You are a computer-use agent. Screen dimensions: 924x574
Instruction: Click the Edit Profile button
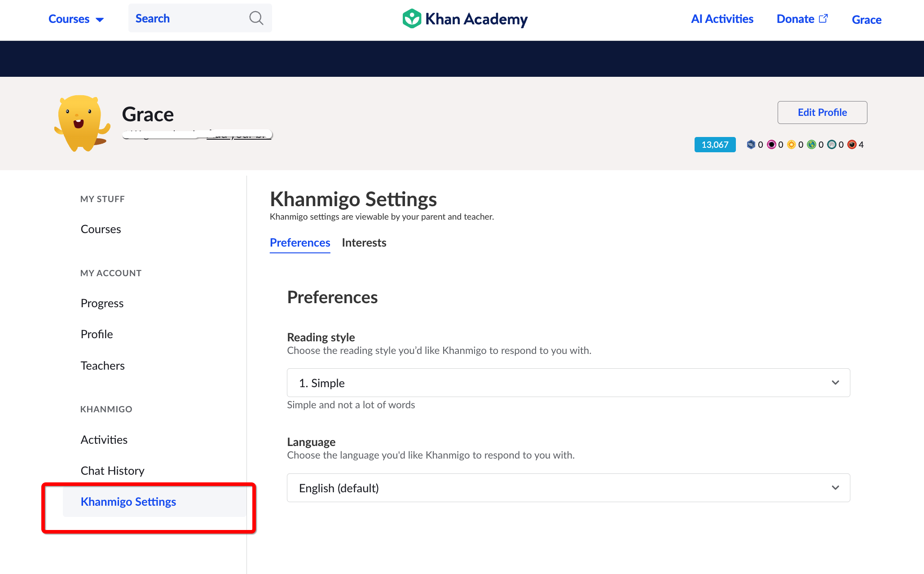[822, 112]
